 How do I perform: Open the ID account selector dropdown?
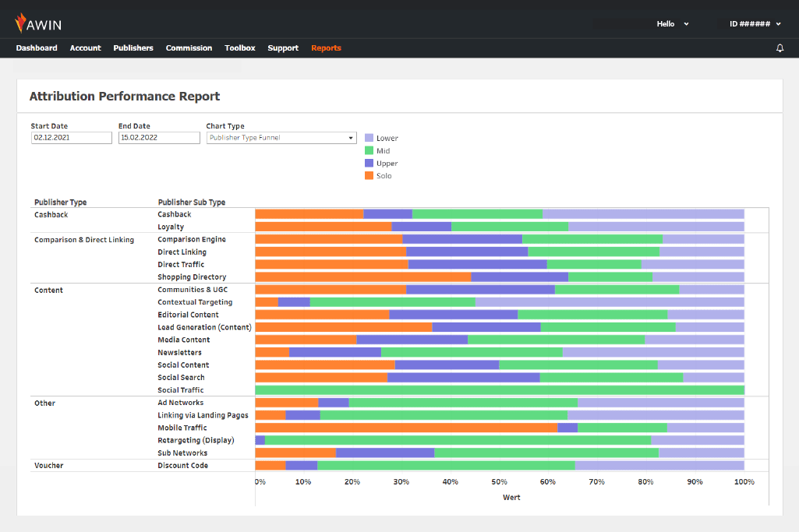coord(755,24)
